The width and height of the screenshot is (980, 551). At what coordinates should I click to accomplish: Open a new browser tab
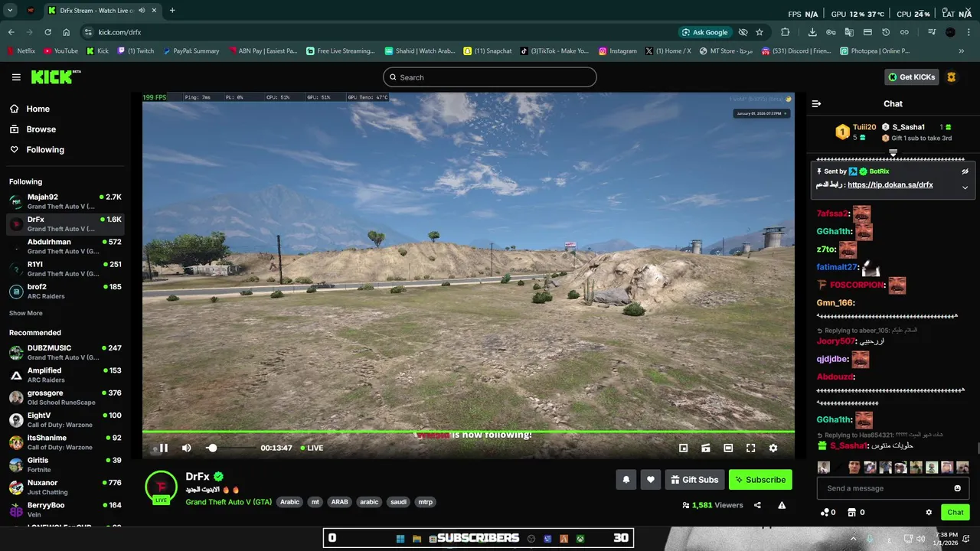[172, 11]
